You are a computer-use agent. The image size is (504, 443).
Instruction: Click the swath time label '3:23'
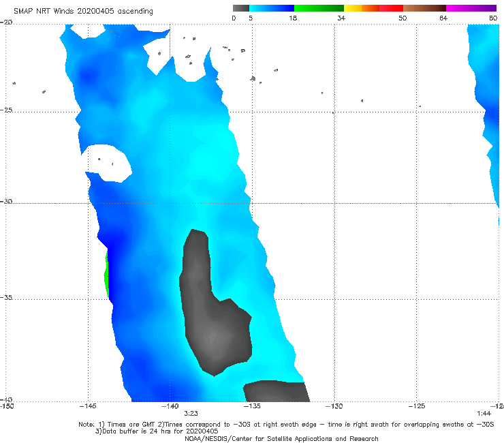[191, 414]
